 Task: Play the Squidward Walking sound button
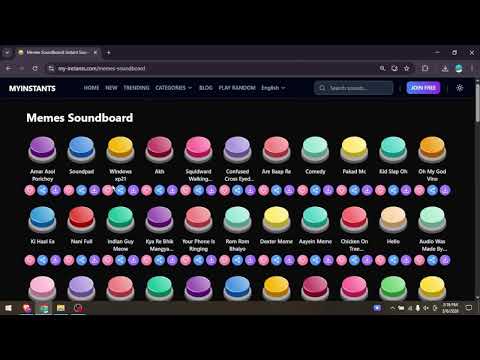point(198,149)
